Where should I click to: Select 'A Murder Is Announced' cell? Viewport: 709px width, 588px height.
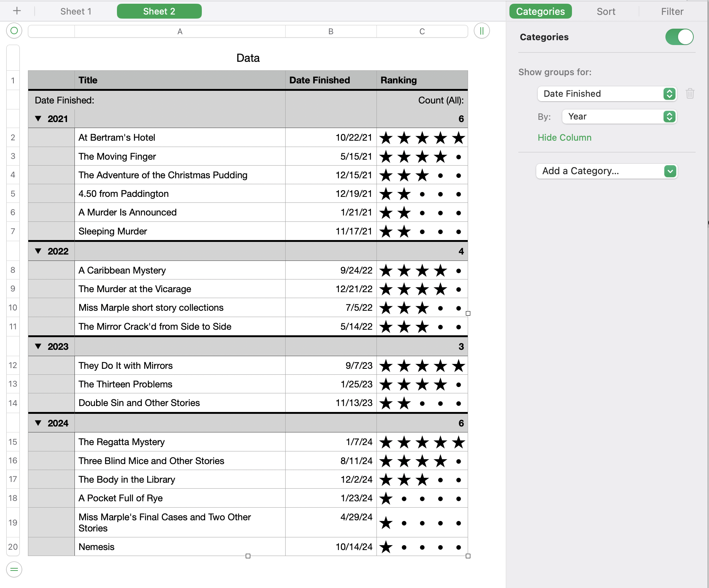(x=180, y=212)
